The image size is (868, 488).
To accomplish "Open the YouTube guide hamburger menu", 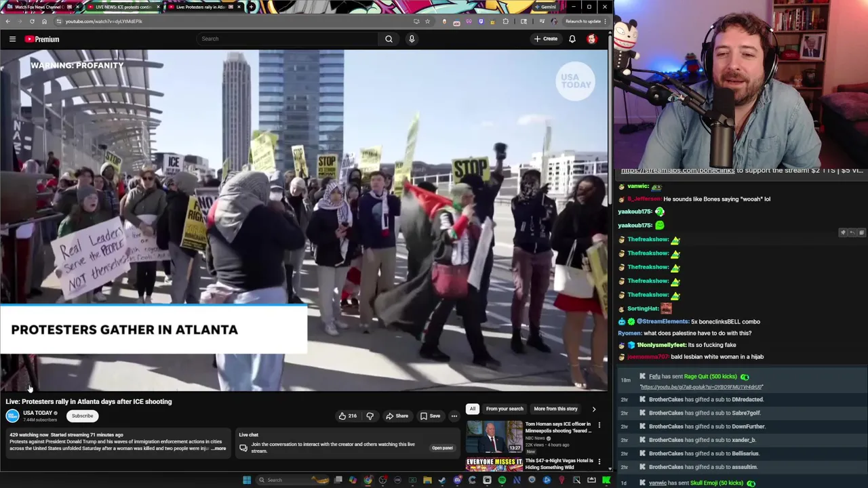I will [x=12, y=39].
